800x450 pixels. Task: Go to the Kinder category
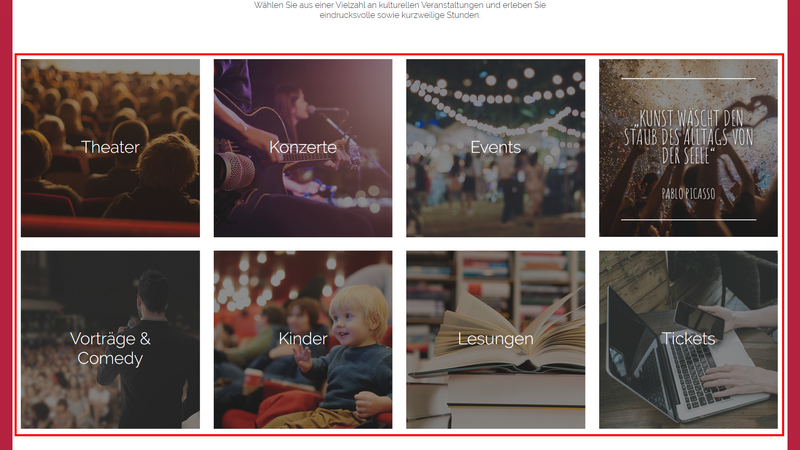(x=303, y=339)
